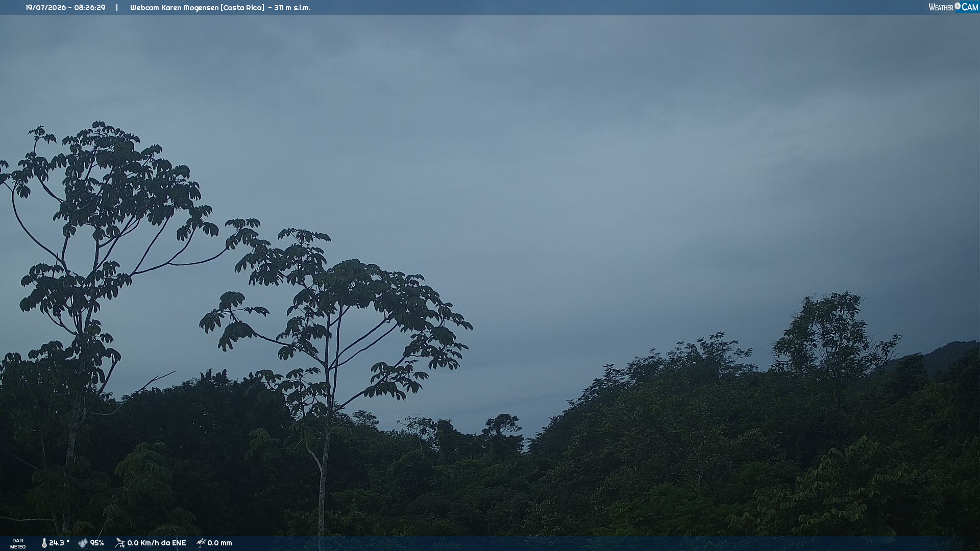Image resolution: width=980 pixels, height=551 pixels.
Task: Click the Webcam Karen Mogensen [Costa Rica] title
Action: point(197,8)
